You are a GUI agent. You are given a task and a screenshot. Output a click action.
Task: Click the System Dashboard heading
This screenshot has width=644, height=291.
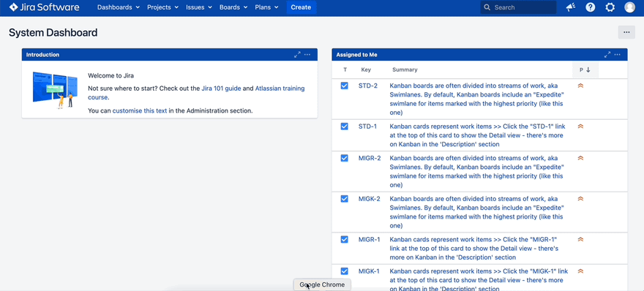(x=53, y=32)
